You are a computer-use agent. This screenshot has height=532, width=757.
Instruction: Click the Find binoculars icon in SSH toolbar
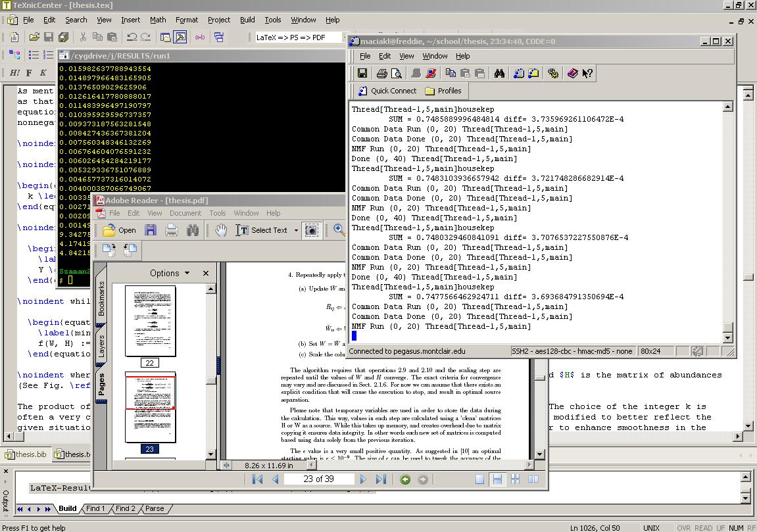tap(499, 73)
